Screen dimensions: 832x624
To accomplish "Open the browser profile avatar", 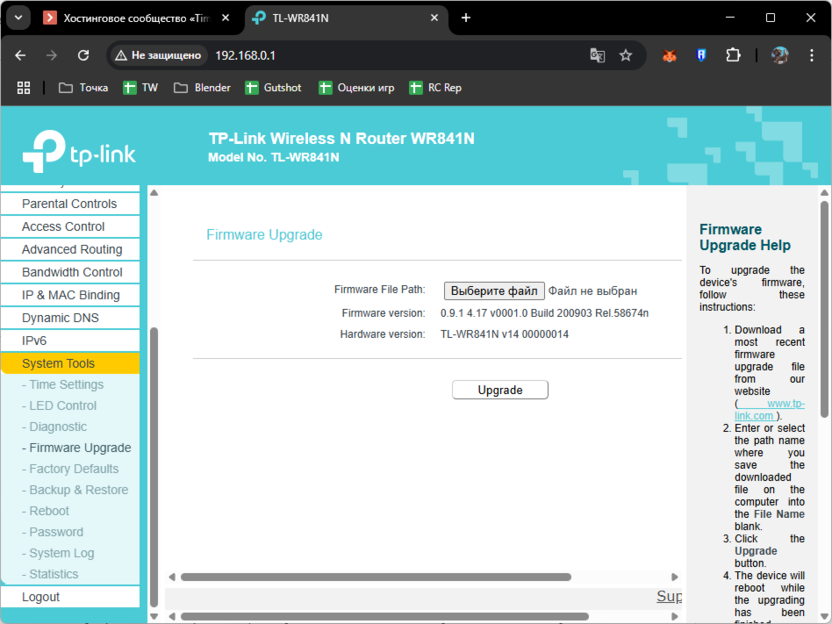I will (x=779, y=55).
